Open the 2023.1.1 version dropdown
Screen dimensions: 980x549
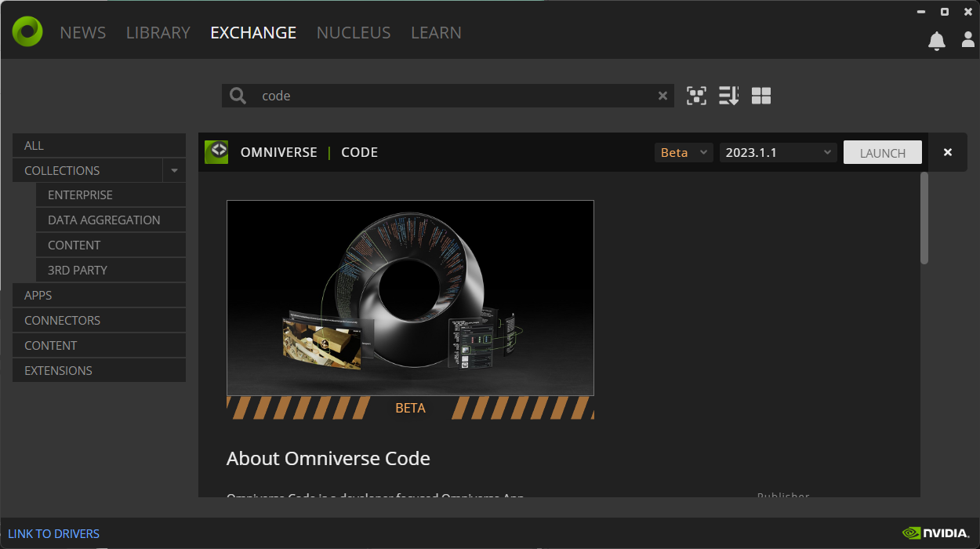tap(779, 152)
